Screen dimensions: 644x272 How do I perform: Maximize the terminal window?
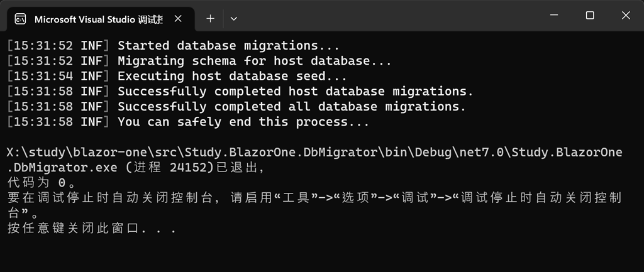[x=590, y=16]
